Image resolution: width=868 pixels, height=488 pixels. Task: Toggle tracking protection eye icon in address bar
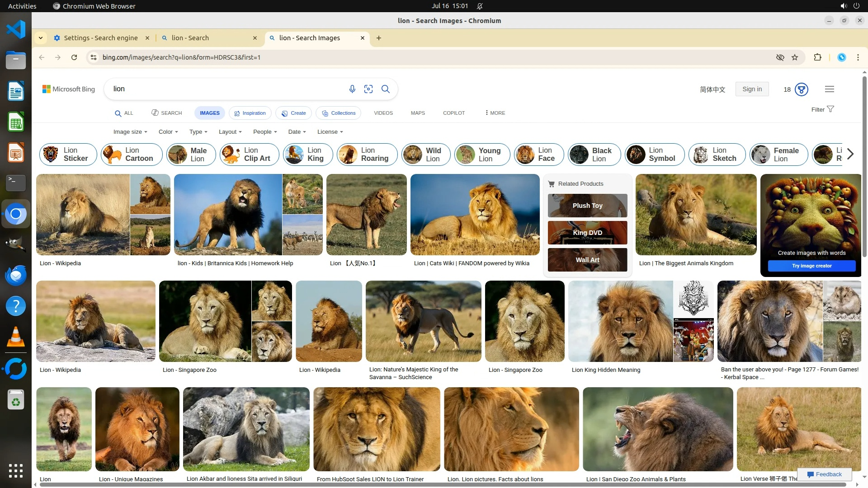click(x=780, y=57)
